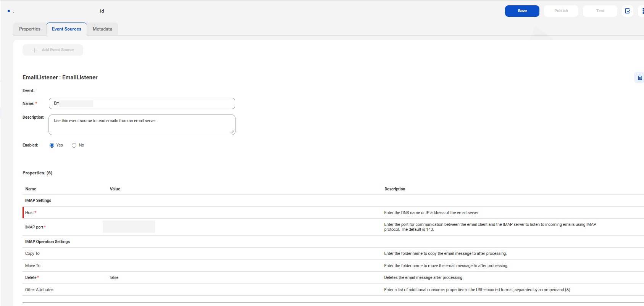The image size is (644, 306).
Task: Set Enabled to Yes
Action: [52, 145]
